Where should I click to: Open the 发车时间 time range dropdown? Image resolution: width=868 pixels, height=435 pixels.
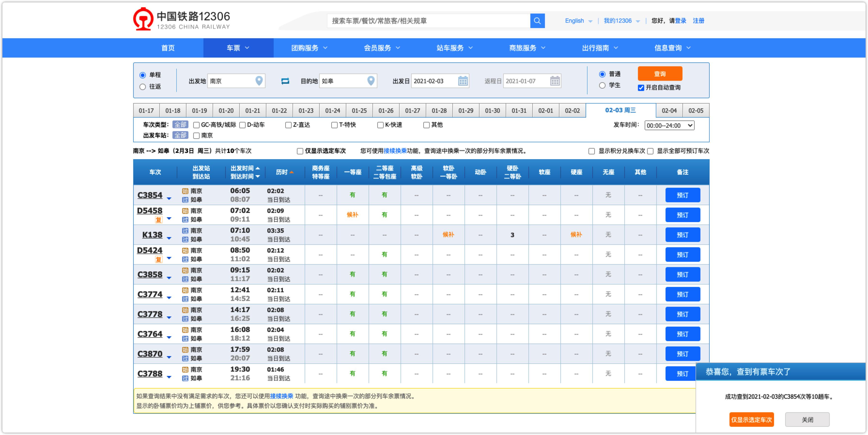[669, 126]
